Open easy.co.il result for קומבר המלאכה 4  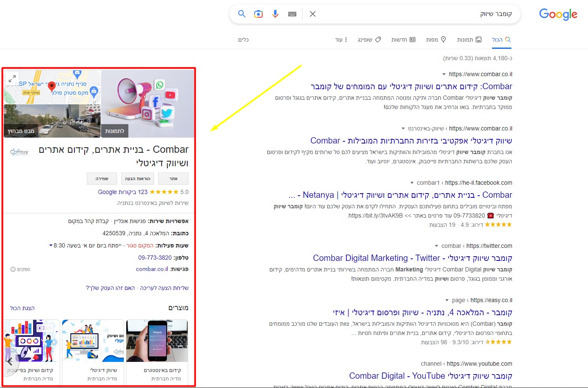click(423, 312)
